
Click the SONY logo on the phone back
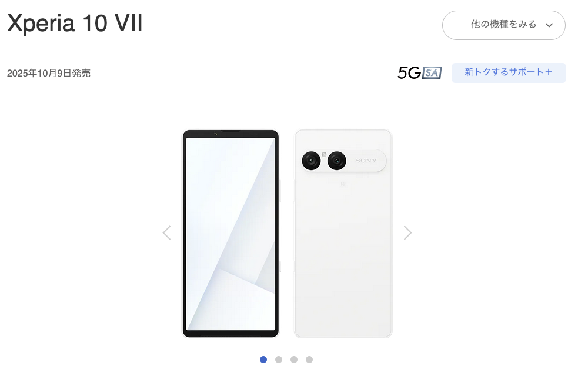click(x=366, y=161)
